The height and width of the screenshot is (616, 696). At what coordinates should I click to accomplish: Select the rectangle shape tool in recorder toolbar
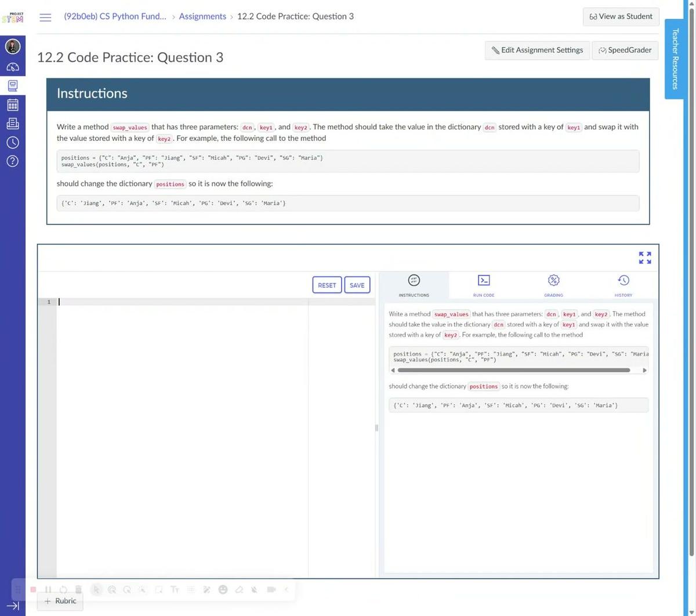click(158, 590)
